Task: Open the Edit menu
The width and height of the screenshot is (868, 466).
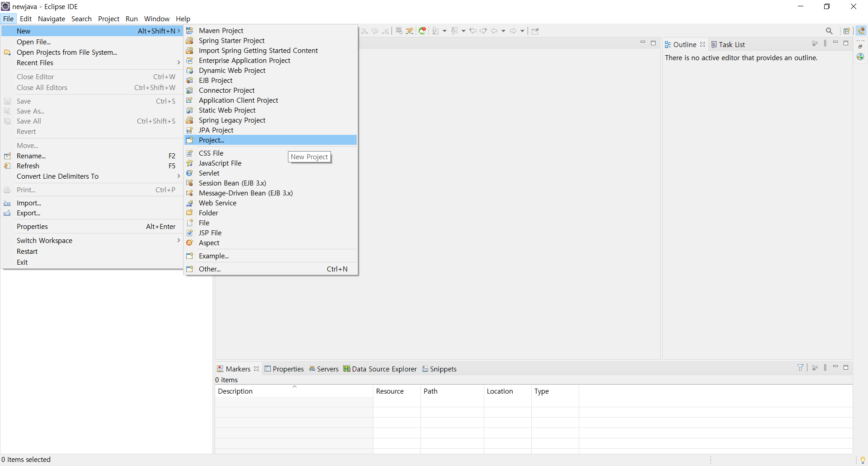Action: click(x=26, y=19)
